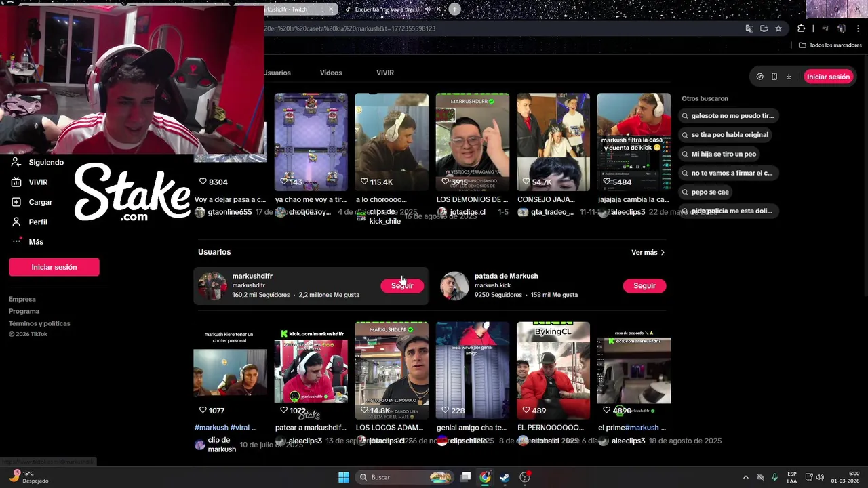Follow markushdlfr with Seguir button
Screen dimensions: 868x488
click(x=402, y=286)
